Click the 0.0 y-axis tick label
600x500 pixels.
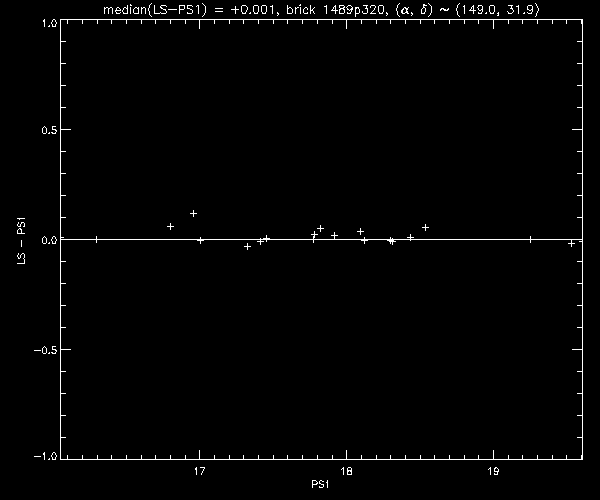pyautogui.click(x=49, y=240)
